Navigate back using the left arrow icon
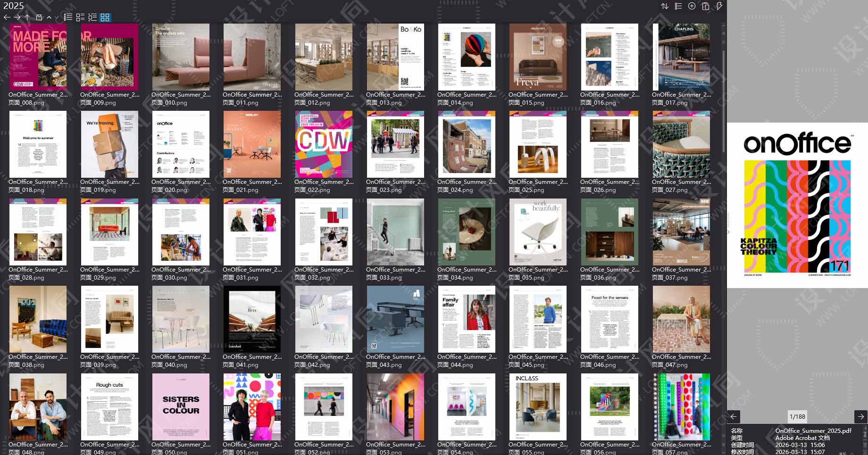The height and width of the screenshot is (455, 868). click(x=6, y=17)
